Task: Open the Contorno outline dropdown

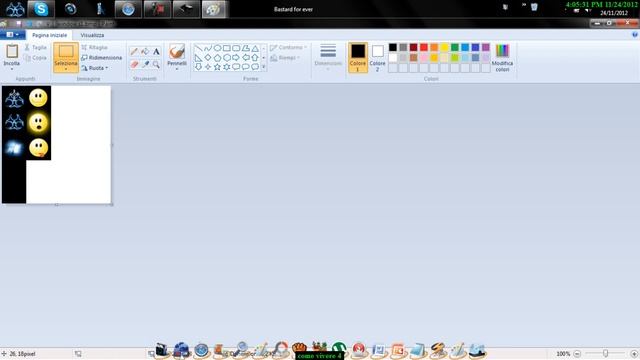Action: (288, 48)
